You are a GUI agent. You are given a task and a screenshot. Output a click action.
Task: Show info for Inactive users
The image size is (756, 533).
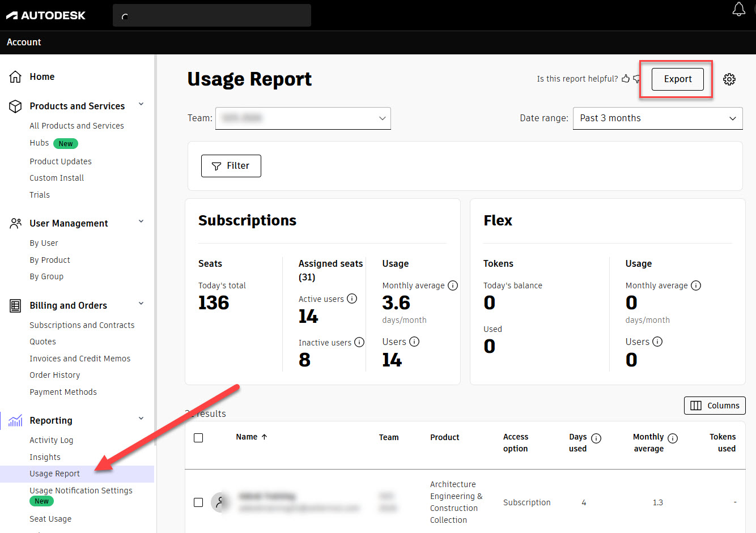click(x=359, y=342)
